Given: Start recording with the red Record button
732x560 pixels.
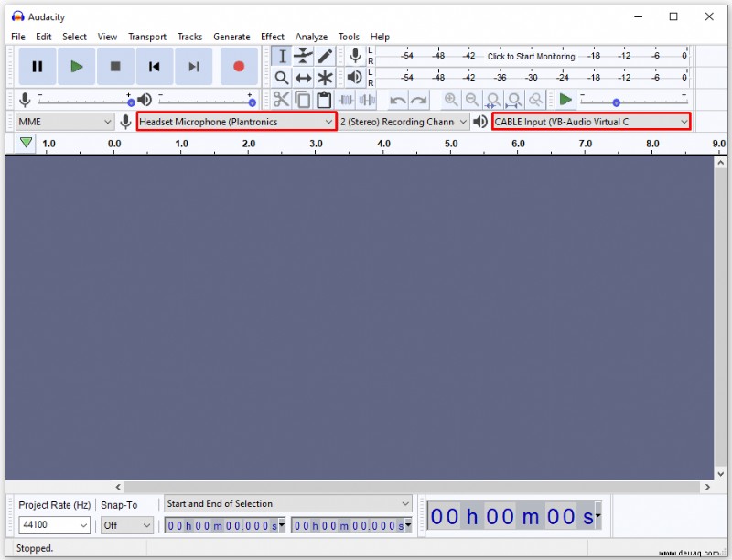Looking at the screenshot, I should click(x=239, y=67).
